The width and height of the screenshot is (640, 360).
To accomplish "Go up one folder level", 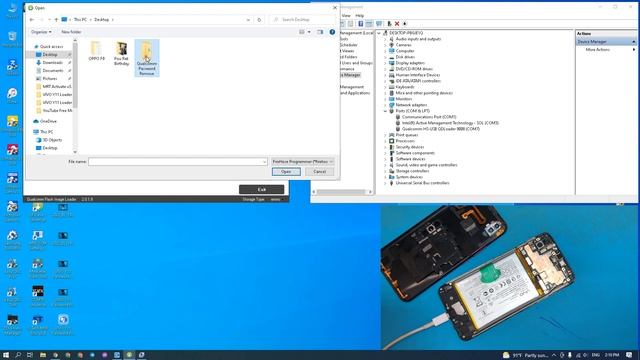I will (x=56, y=20).
